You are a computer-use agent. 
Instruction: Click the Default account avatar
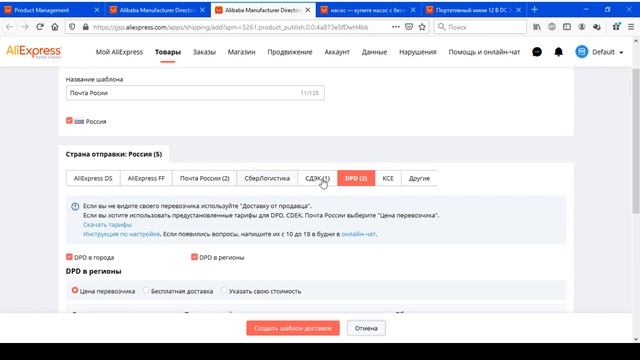[582, 52]
